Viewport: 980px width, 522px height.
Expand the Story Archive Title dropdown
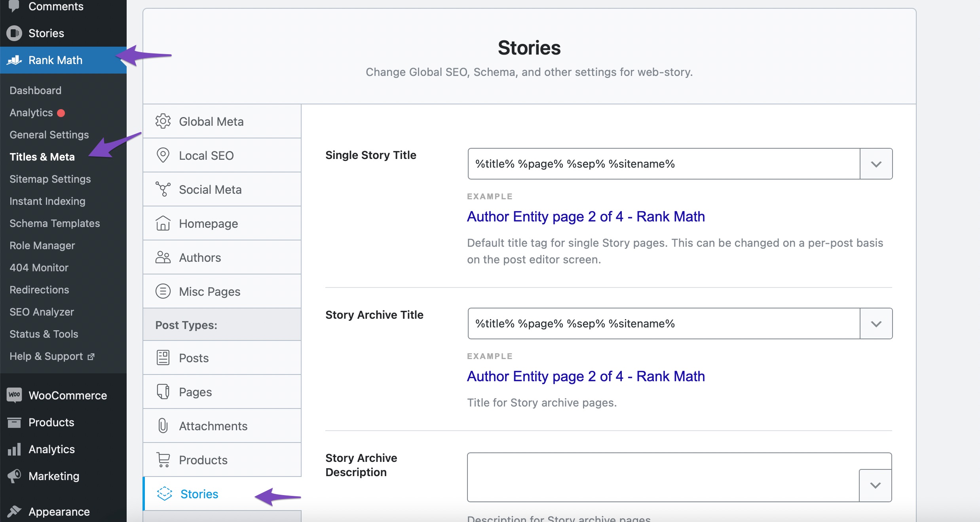(876, 323)
